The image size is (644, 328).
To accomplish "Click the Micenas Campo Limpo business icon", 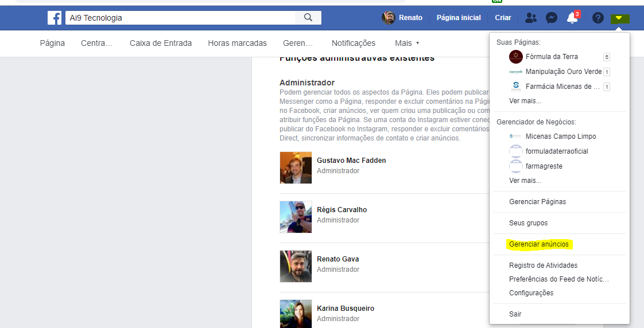I will click(x=516, y=136).
